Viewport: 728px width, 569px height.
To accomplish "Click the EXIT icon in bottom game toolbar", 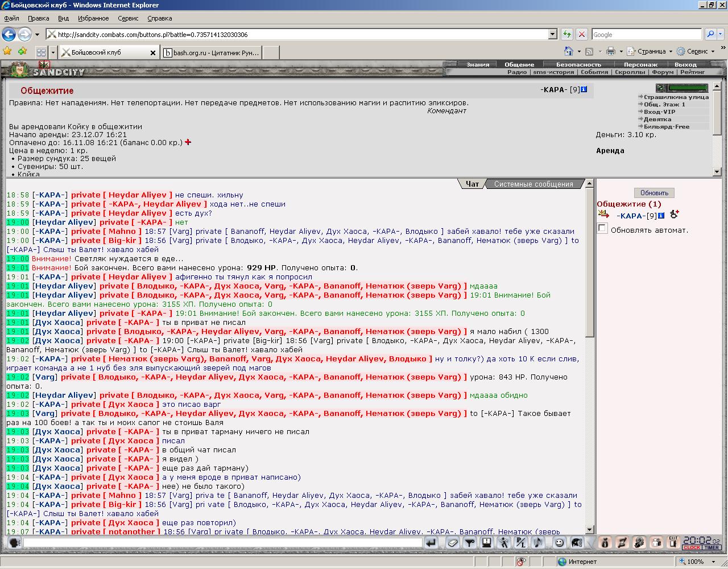I will (673, 542).
